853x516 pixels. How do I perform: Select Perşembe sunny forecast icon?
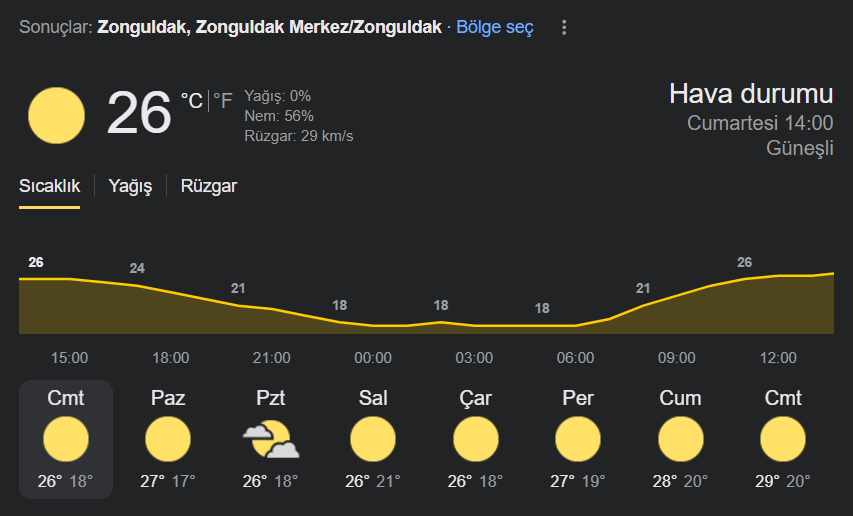point(578,439)
